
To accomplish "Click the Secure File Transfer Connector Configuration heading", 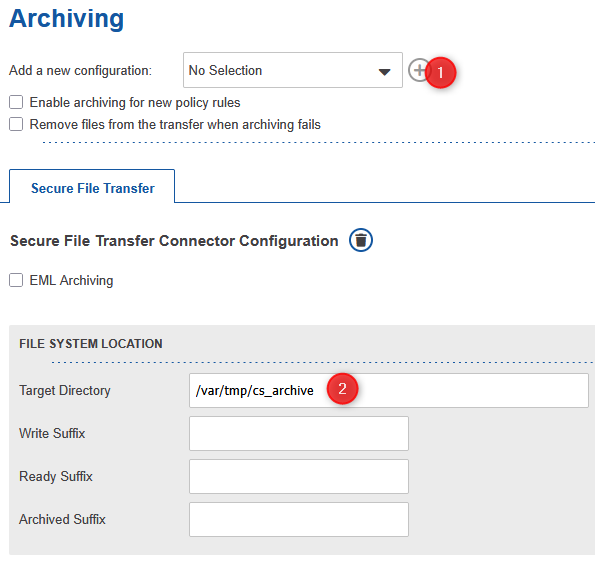I will [x=174, y=241].
